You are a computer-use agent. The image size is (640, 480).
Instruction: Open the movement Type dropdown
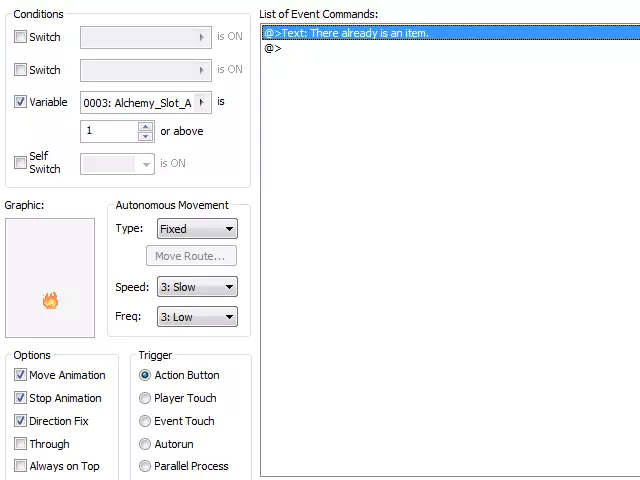click(x=197, y=229)
